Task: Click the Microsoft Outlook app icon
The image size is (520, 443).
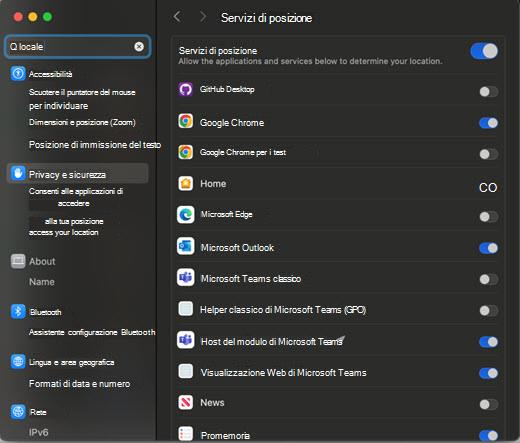Action: coord(186,246)
